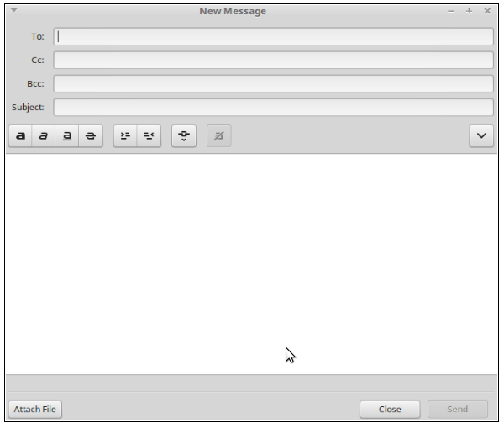Decrease quote indent level
Image resolution: width=504 pixels, height=428 pixels.
click(149, 136)
